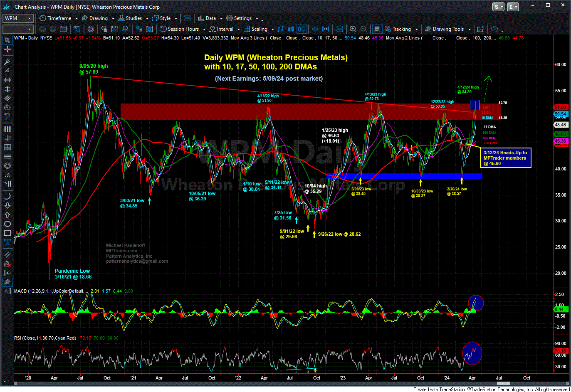Screen dimensions: 571x392
Task: Open the Settings menu
Action: [x=239, y=18]
